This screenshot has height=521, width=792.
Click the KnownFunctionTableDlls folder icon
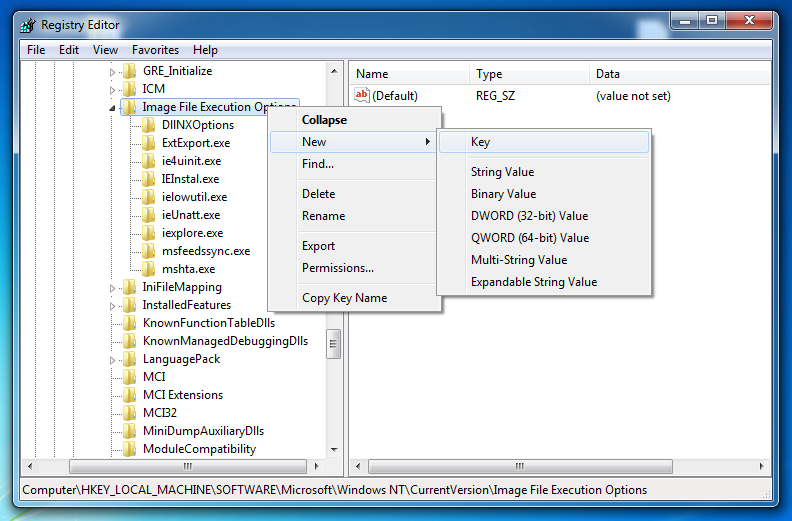pyautogui.click(x=130, y=323)
